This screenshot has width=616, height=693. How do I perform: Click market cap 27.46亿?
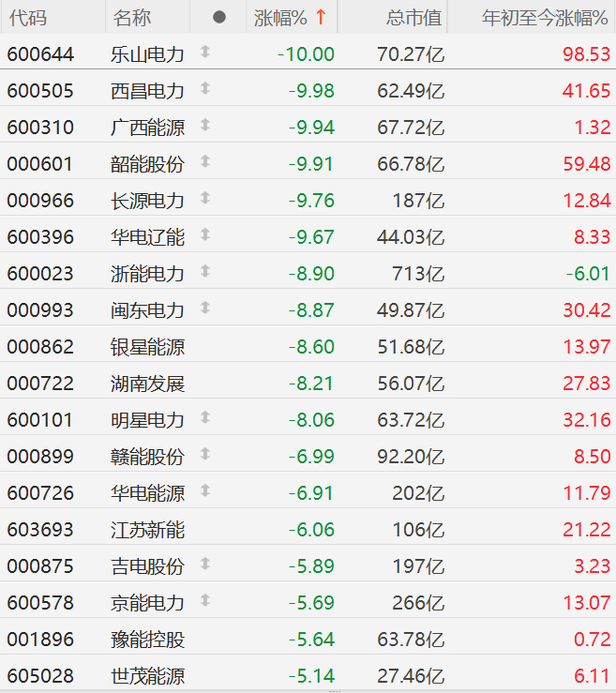click(x=411, y=676)
